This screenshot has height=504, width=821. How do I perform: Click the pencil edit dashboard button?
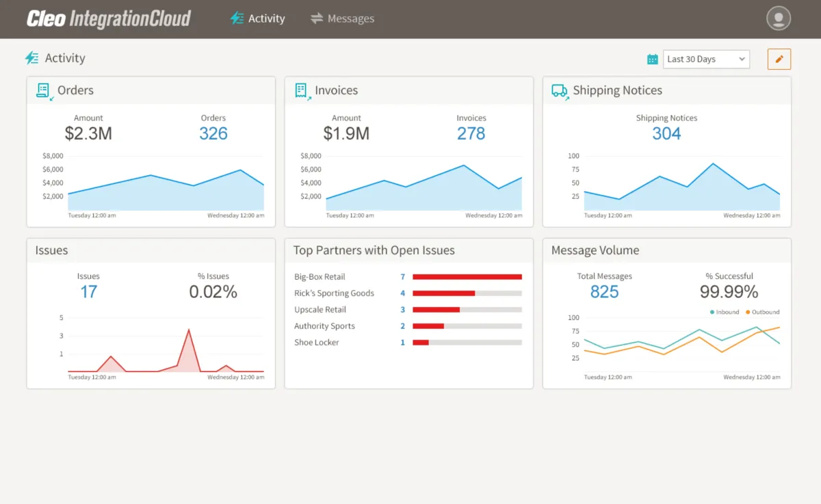[x=779, y=59]
